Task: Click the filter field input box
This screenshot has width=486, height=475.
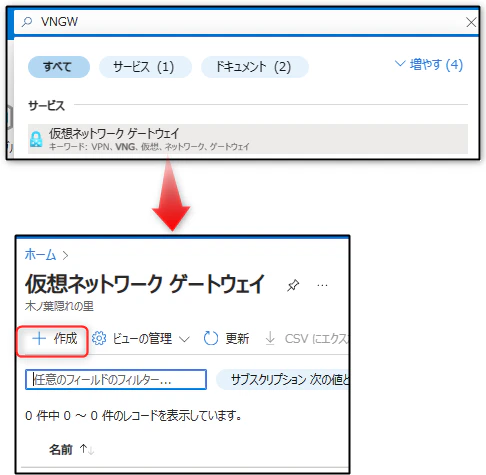Action: (116, 379)
